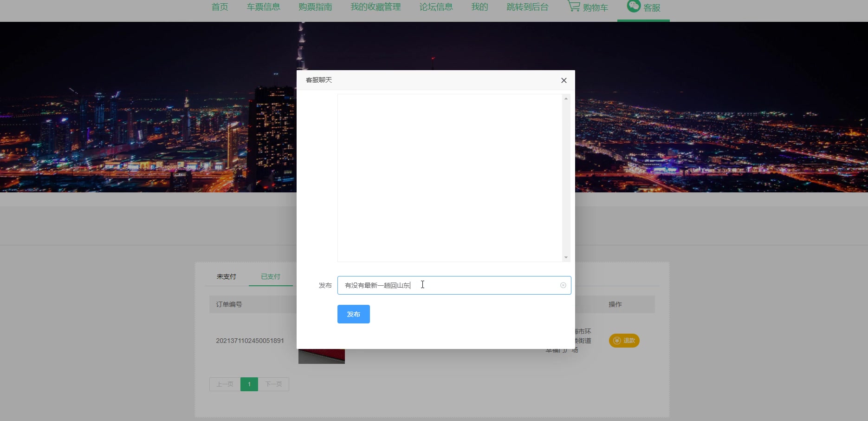Clear the message input with the circular x icon
The height and width of the screenshot is (421, 868).
[x=563, y=285]
